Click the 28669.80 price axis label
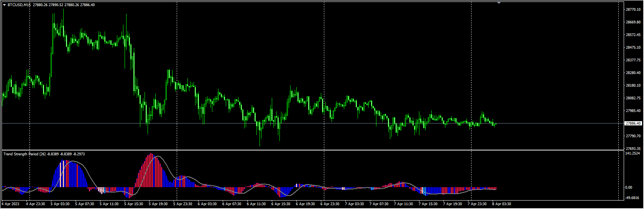Image resolution: width=644 pixels, height=209 pixels. pyautogui.click(x=633, y=22)
